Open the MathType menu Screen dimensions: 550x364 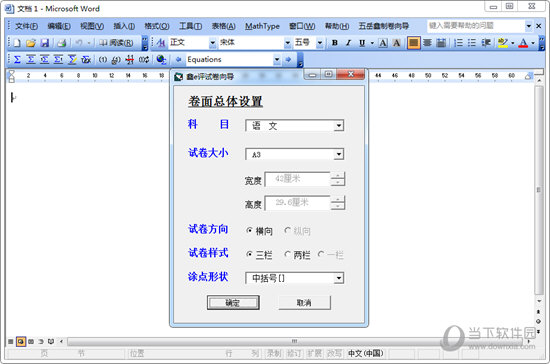262,26
